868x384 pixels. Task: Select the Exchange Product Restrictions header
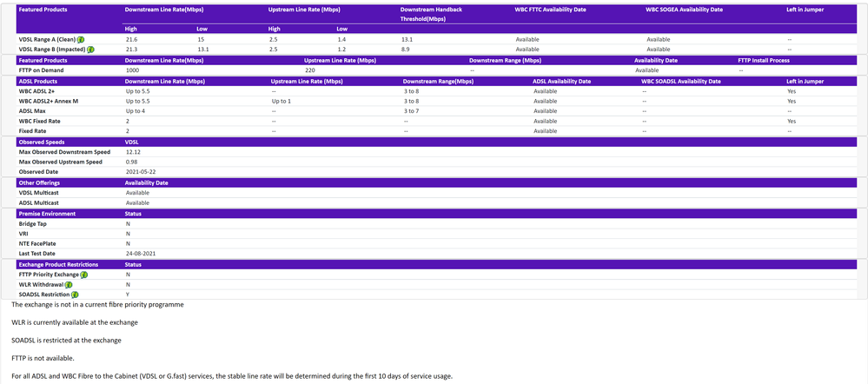pos(58,264)
